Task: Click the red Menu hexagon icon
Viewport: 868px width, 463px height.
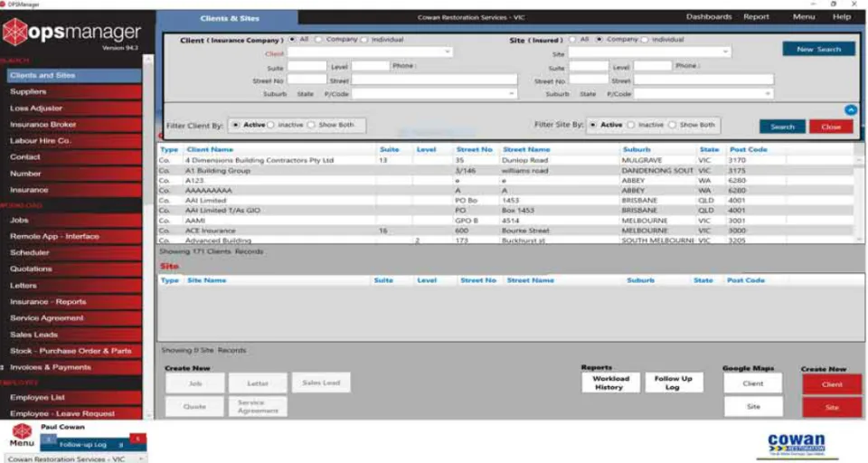Action: pyautogui.click(x=22, y=431)
